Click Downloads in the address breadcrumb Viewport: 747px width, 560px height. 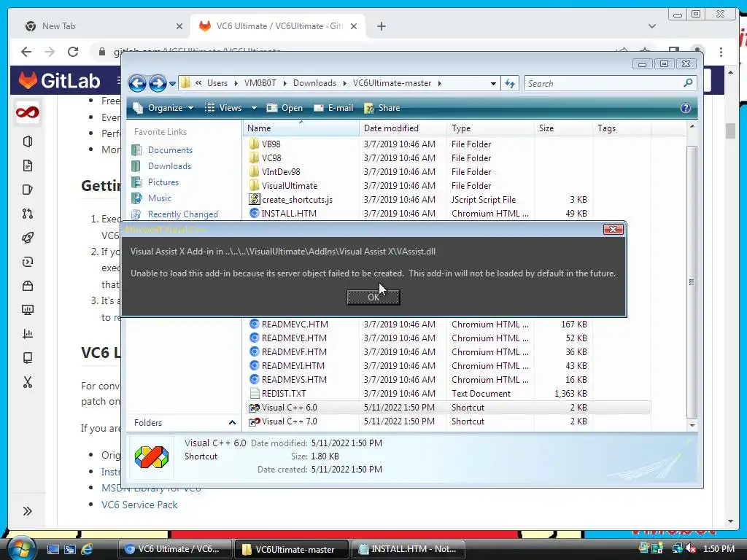pos(314,83)
